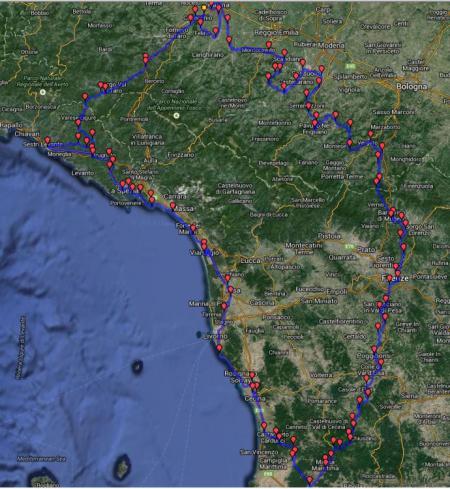Select the red pin above Varese Ligure label
Screen dimensions: 450x489
coord(85,97)
